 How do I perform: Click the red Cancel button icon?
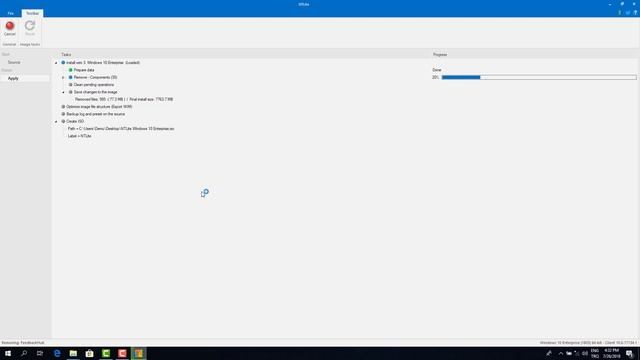tap(10, 26)
